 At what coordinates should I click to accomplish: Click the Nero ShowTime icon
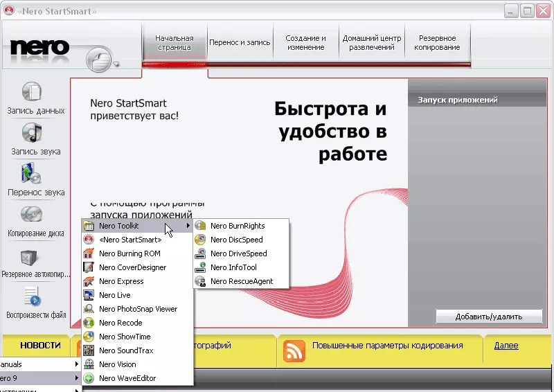[x=89, y=337]
